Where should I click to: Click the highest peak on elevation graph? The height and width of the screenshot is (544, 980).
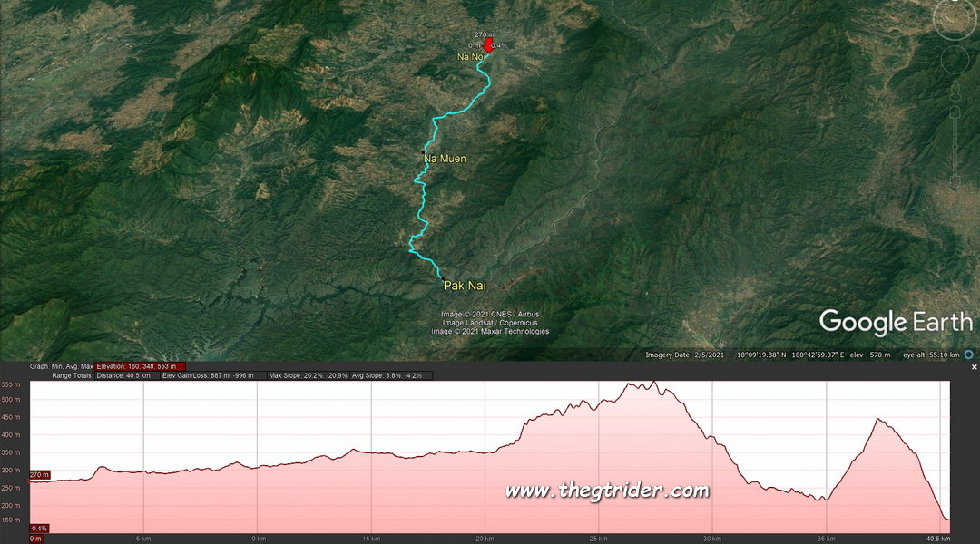pos(653,383)
